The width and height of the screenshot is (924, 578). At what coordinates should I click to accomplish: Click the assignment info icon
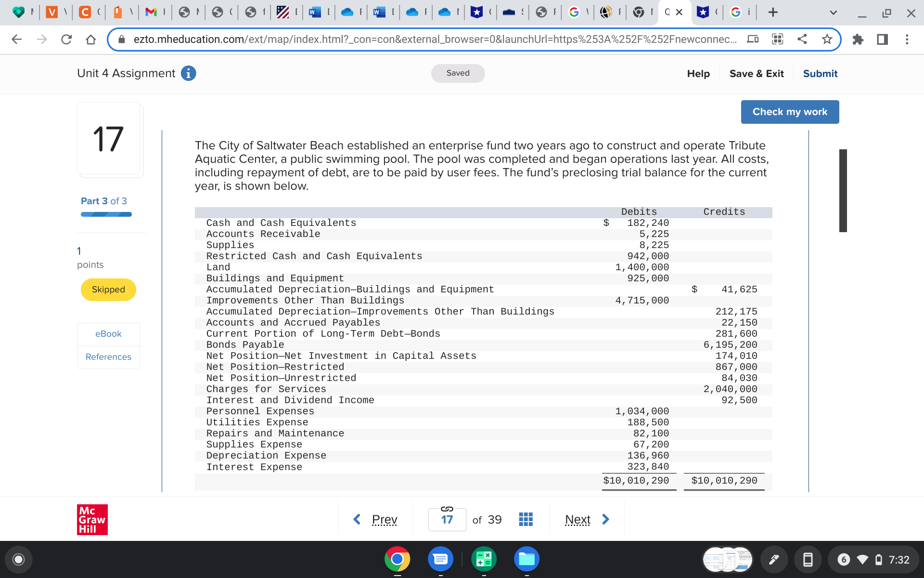click(x=188, y=73)
